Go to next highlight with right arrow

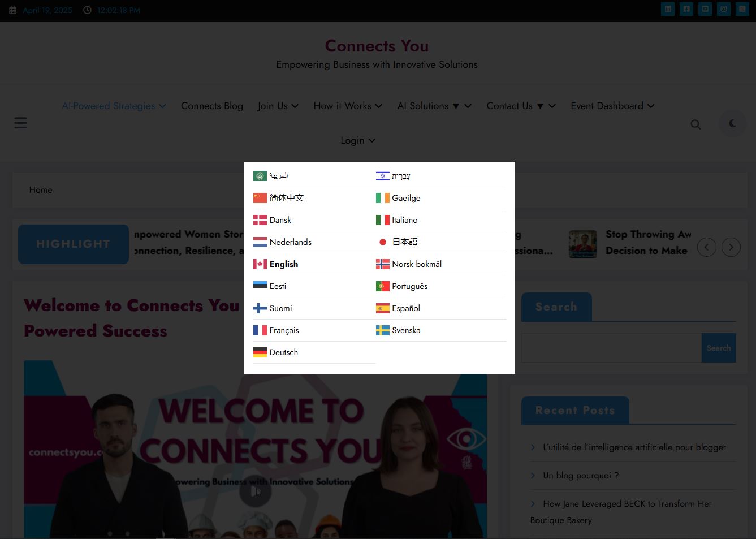pos(731,247)
